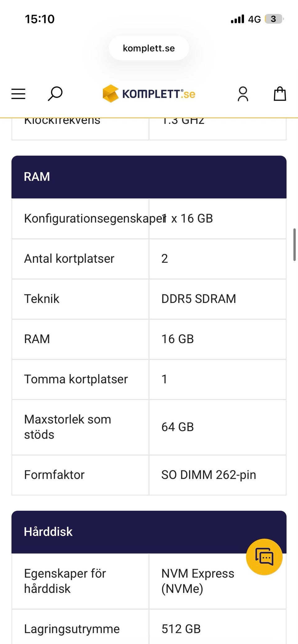298x644 pixels.
Task: Tap the status bar clock showing 15:10
Action: [40, 19]
